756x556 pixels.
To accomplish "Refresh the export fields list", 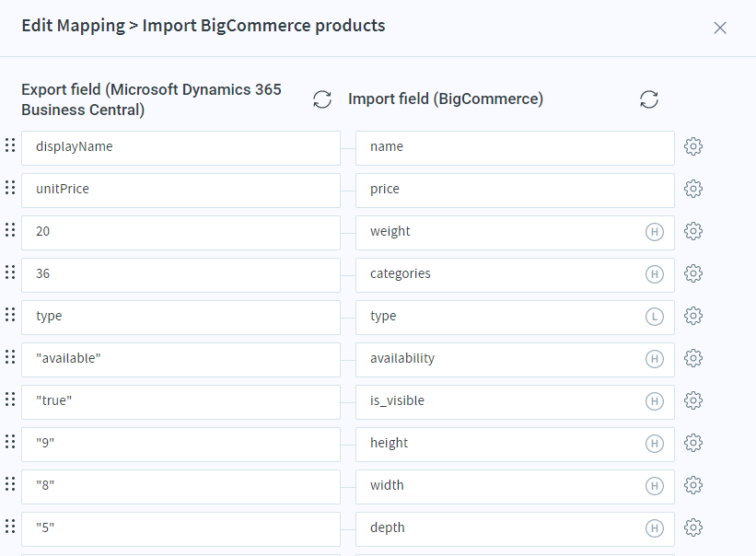I will click(322, 99).
